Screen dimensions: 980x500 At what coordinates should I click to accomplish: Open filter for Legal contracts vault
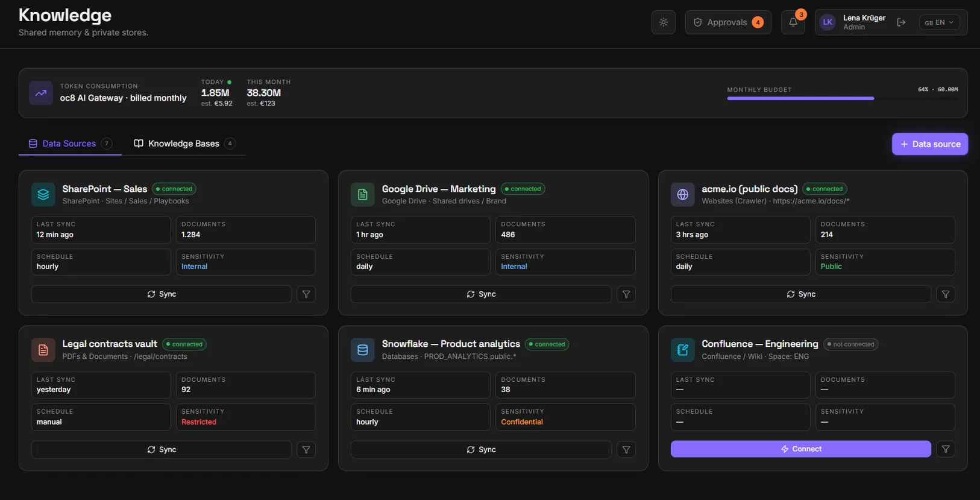click(306, 449)
